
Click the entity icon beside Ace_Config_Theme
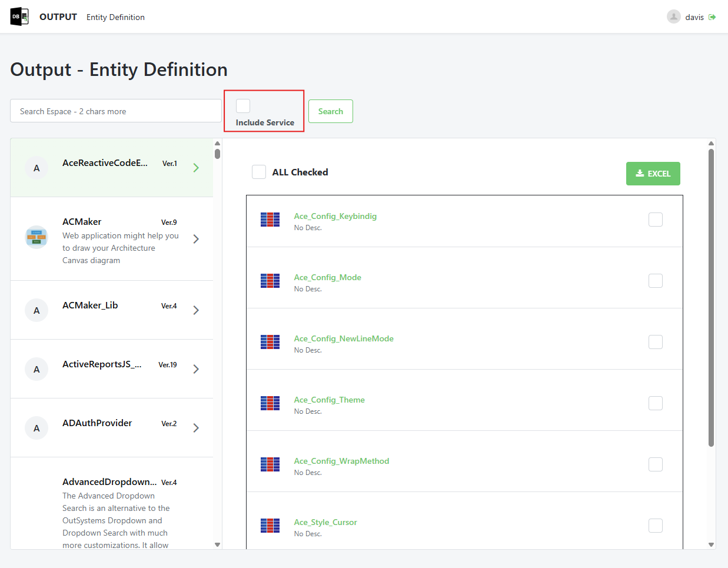270,403
